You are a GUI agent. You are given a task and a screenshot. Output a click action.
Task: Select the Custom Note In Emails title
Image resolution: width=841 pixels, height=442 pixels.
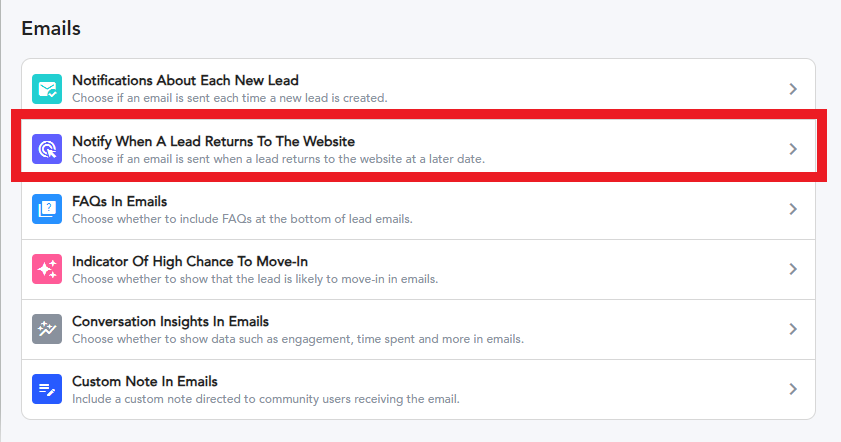coord(145,381)
